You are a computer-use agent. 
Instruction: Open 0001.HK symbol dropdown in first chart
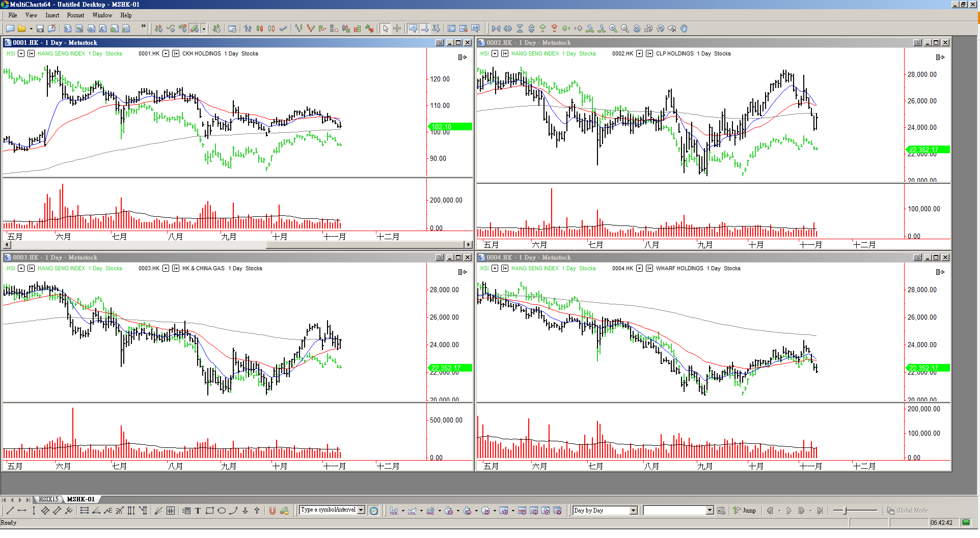[x=166, y=53]
